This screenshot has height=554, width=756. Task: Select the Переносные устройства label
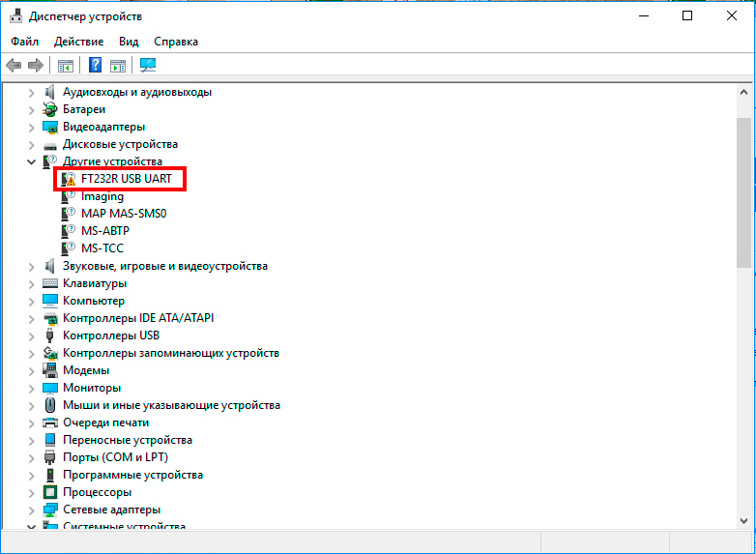point(128,440)
